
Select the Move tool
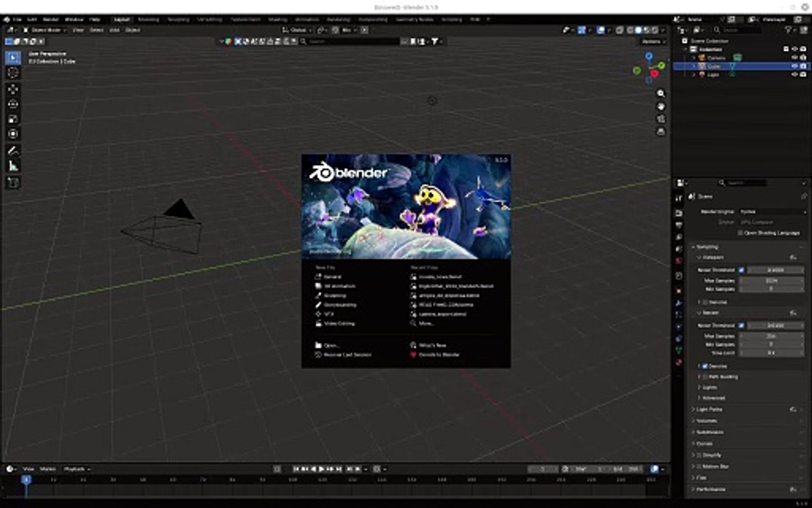pos(13,89)
